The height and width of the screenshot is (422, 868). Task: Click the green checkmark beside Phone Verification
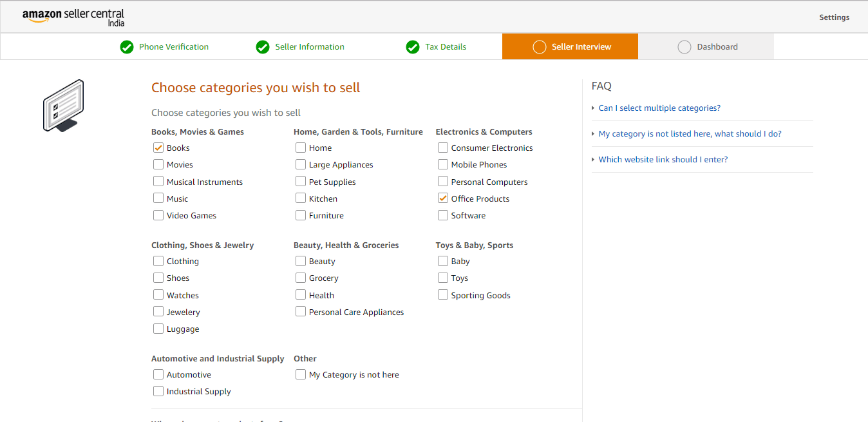[127, 47]
